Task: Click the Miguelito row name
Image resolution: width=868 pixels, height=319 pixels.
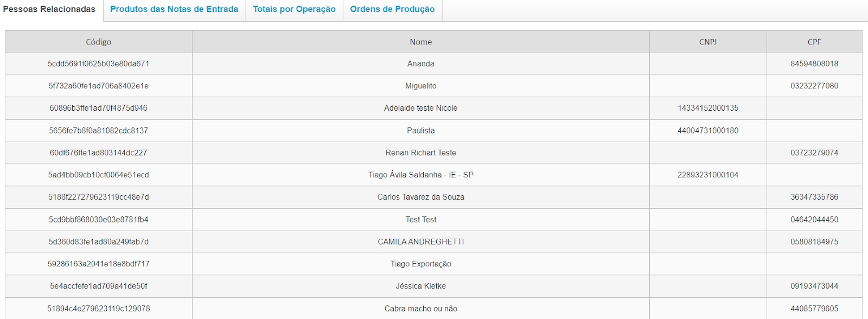Action: coord(420,86)
